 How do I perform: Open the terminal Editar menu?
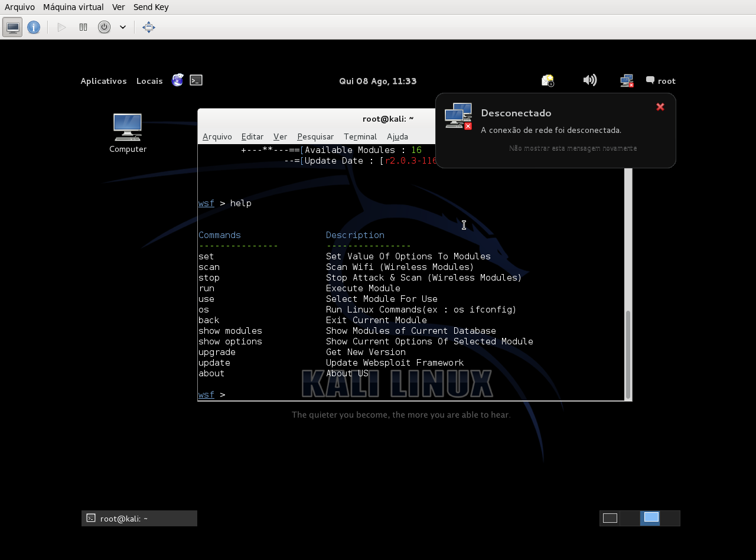252,136
